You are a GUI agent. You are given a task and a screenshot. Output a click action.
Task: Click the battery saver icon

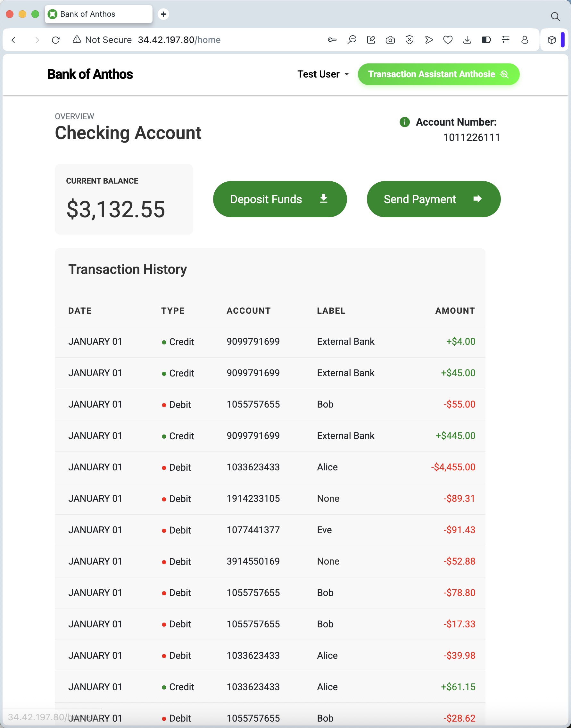coord(486,40)
